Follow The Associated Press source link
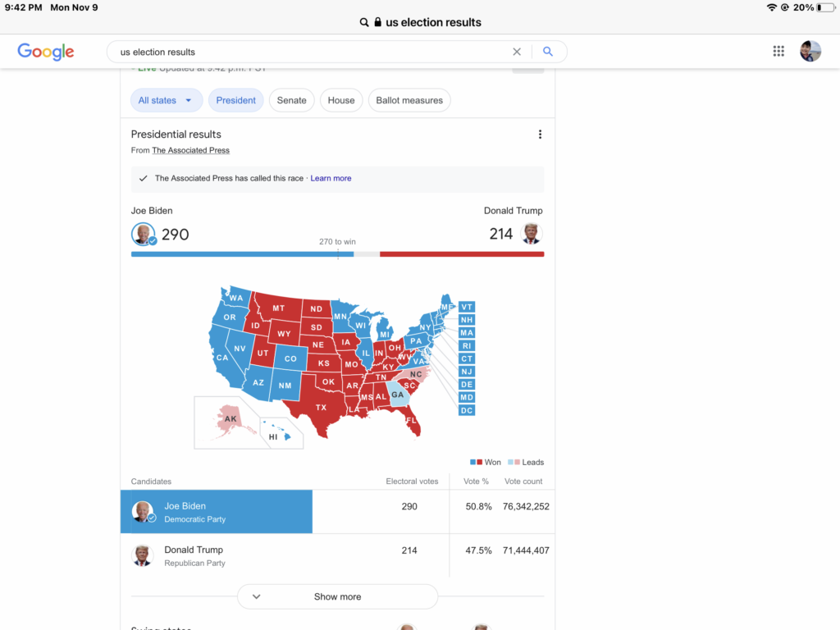Image resolution: width=840 pixels, height=630 pixels. pos(190,151)
